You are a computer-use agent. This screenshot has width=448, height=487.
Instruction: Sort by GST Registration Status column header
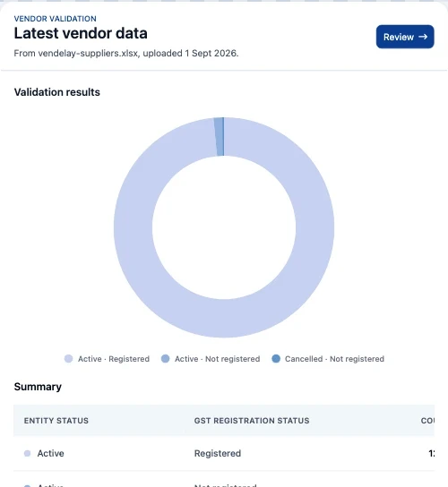(x=252, y=421)
